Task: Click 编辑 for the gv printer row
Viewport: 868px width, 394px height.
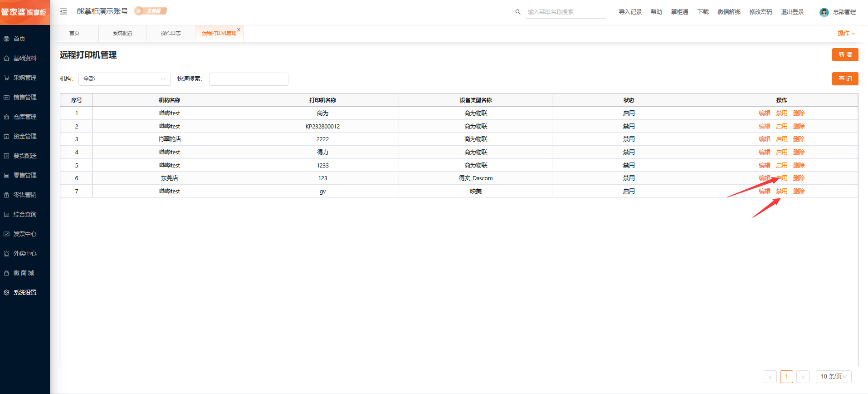Action: tap(765, 191)
